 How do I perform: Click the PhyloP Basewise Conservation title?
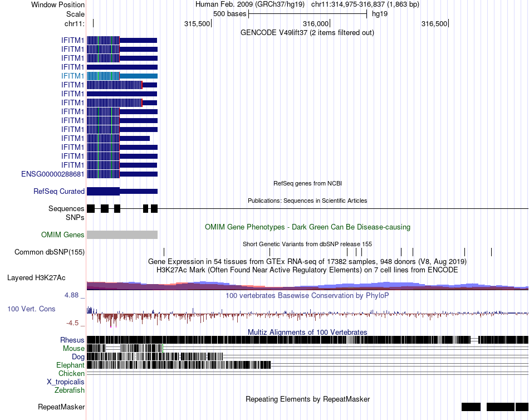coord(307,295)
